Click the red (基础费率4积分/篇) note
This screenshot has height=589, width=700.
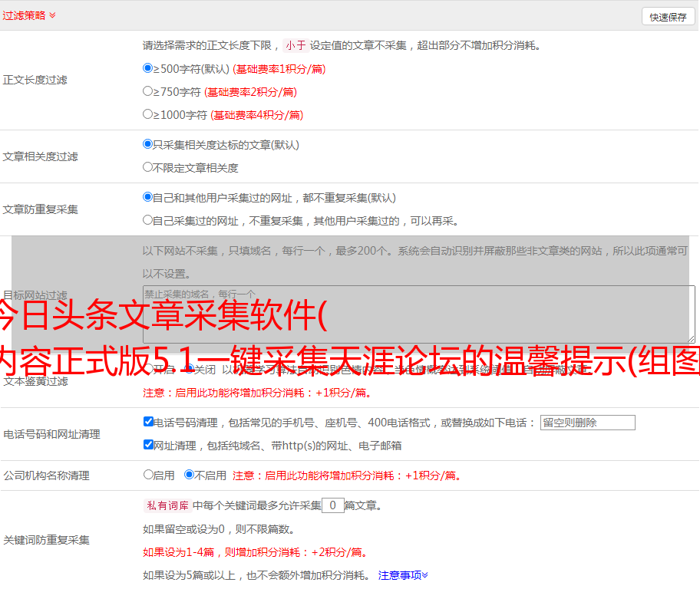256,115
